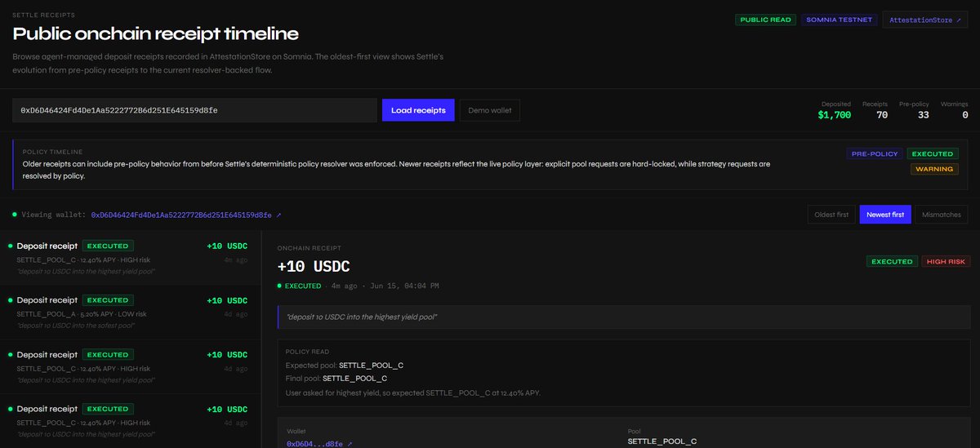
Task: Click the Pool SETTLE_POOL_C value in details
Action: click(662, 441)
